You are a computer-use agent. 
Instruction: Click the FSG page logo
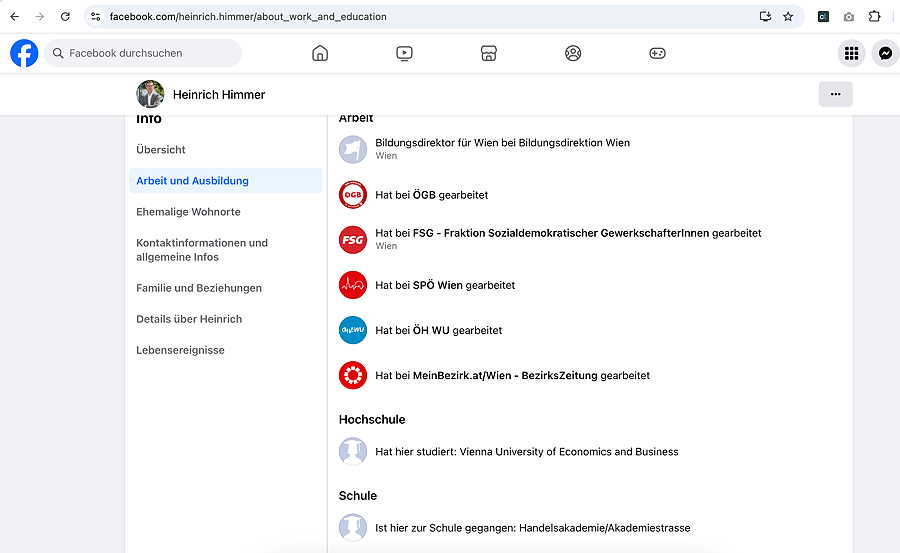[x=352, y=239]
